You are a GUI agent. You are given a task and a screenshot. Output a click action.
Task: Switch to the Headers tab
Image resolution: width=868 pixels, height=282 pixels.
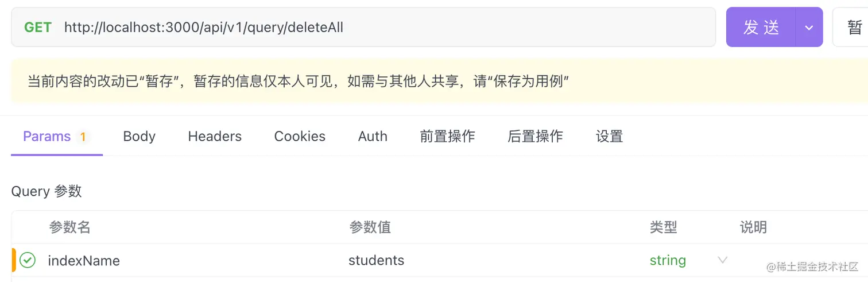pos(215,136)
